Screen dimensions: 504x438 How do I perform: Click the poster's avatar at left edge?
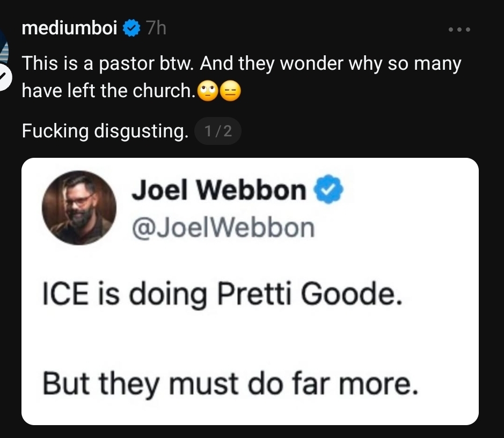3,46
